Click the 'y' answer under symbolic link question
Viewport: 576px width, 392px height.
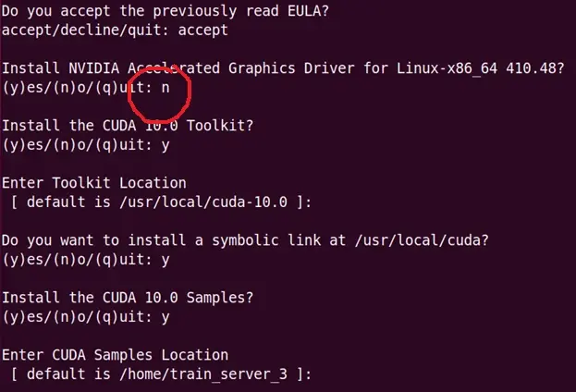click(x=165, y=260)
